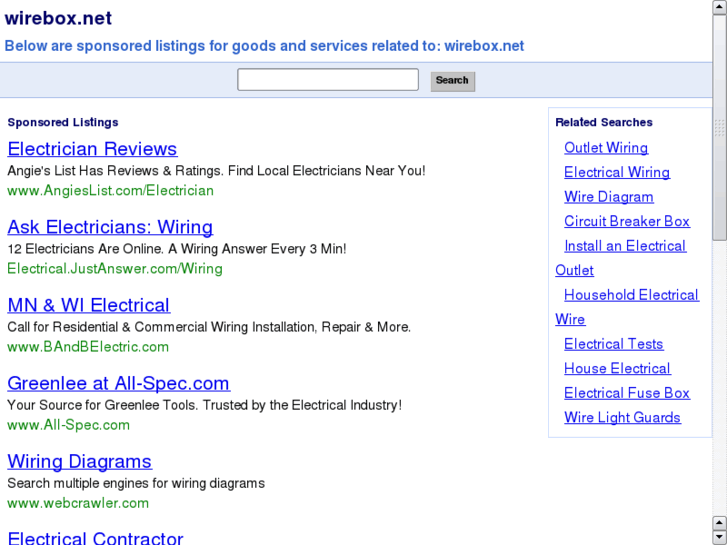Select the Wire Diagram related search
Image resolution: width=727 pixels, height=545 pixels.
tap(609, 197)
